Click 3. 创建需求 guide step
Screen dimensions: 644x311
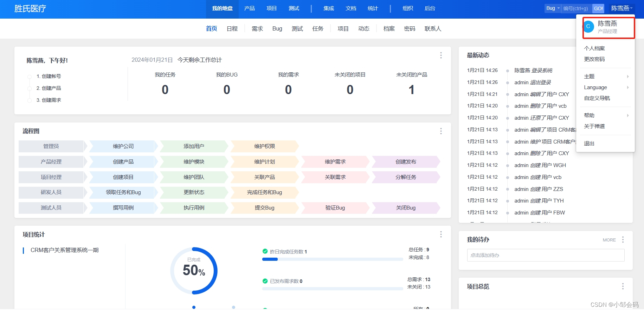pyautogui.click(x=49, y=100)
